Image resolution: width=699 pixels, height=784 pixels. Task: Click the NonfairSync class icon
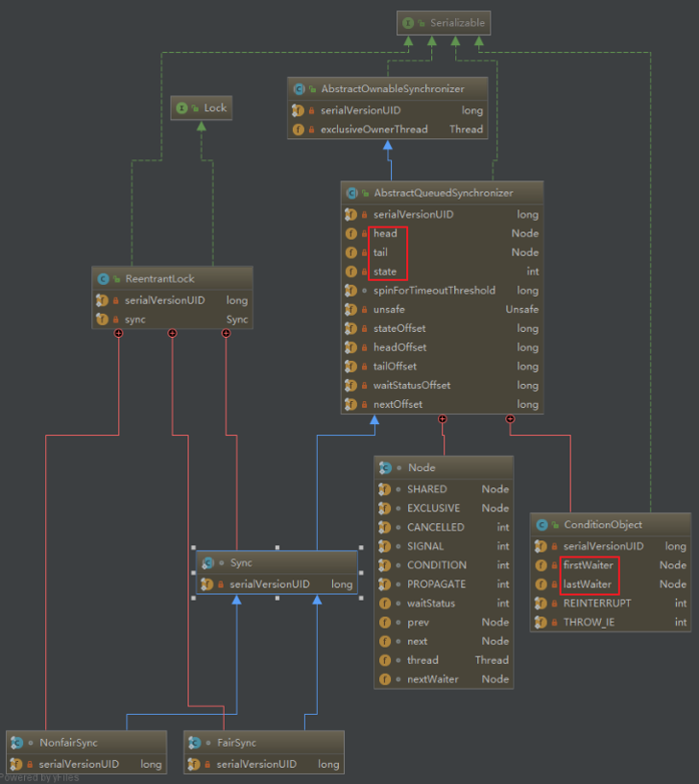(x=17, y=743)
